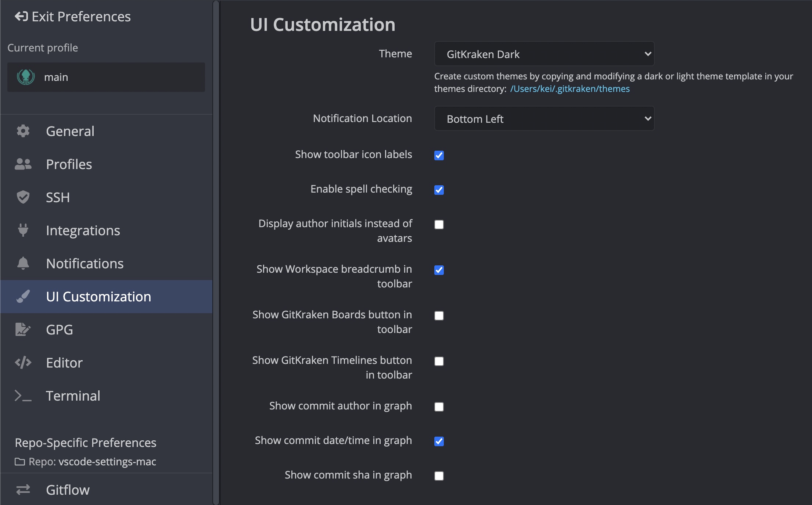Select the main profile selector

(x=106, y=77)
